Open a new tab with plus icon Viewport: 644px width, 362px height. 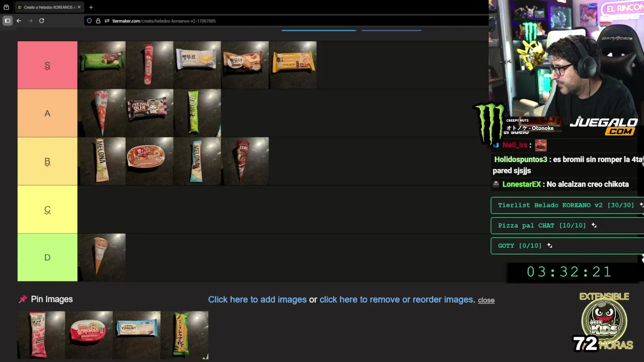pos(91,7)
